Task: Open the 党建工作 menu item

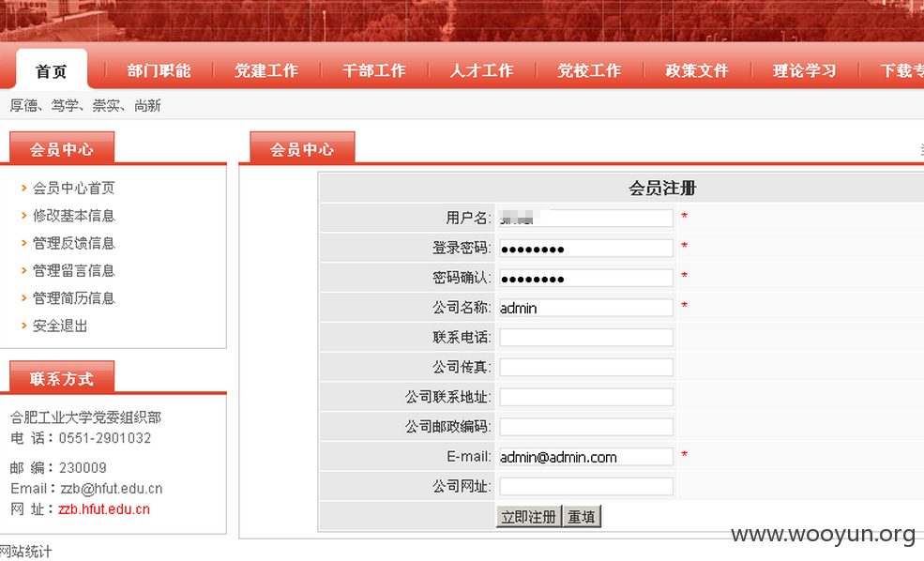Action: [x=266, y=70]
